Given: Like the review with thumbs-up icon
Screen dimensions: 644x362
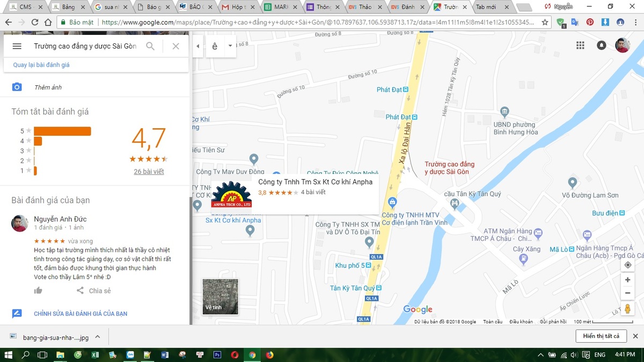Looking at the screenshot, I should (38, 291).
